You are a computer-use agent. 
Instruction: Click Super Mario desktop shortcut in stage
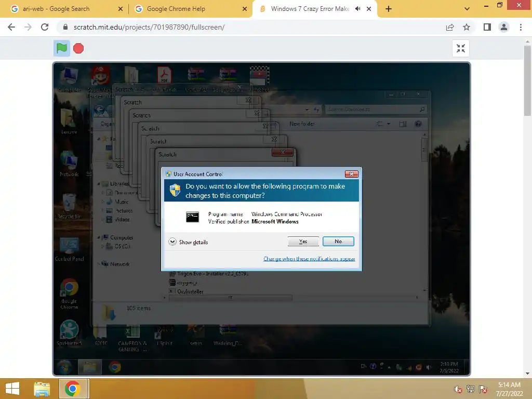(x=100, y=82)
